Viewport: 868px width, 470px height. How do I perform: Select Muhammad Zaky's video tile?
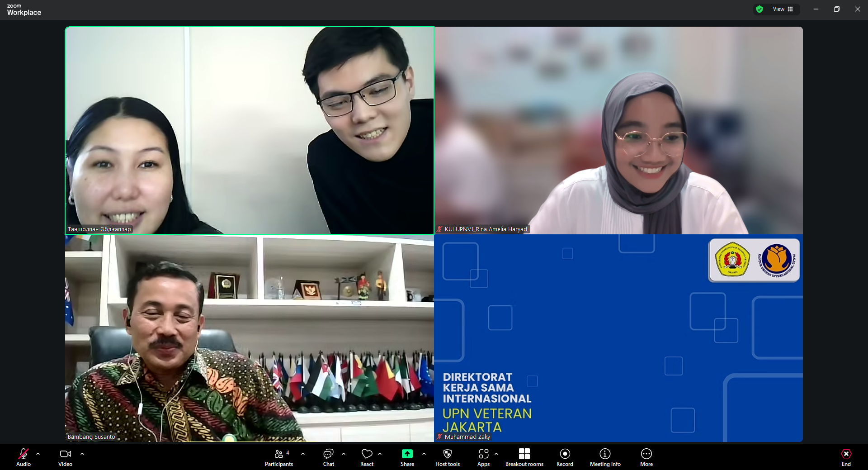tap(618, 338)
